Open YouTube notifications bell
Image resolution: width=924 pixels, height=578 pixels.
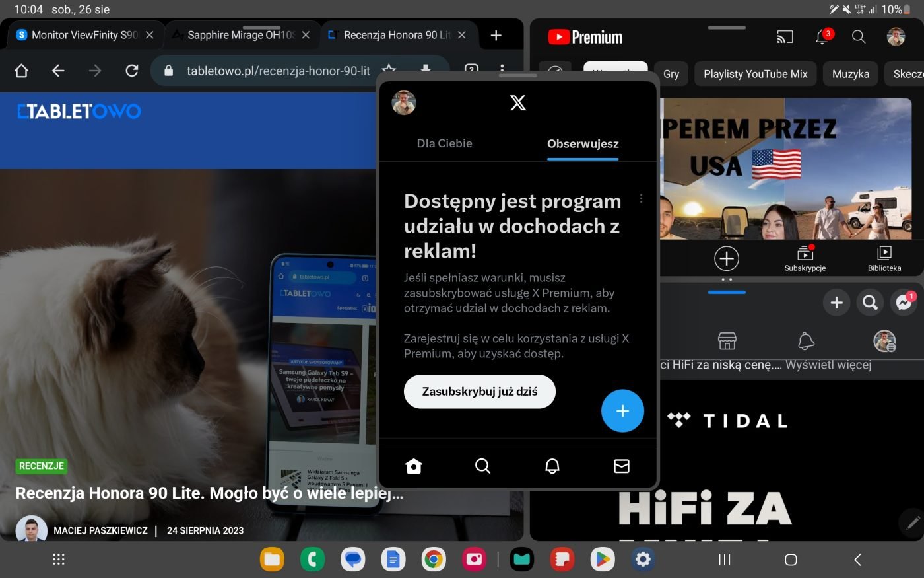pos(822,37)
